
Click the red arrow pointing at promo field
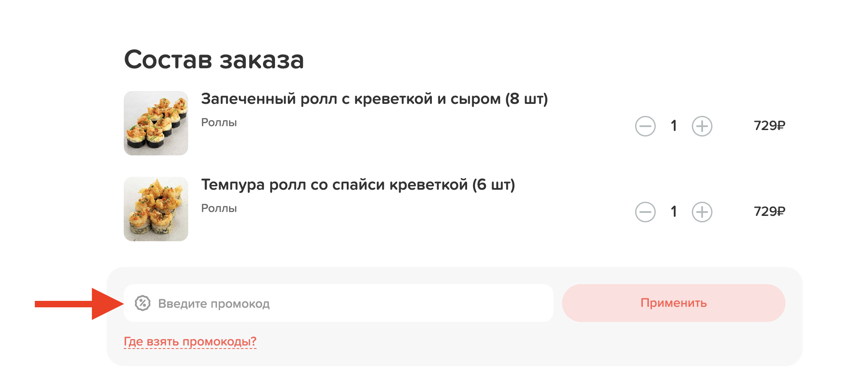point(79,304)
